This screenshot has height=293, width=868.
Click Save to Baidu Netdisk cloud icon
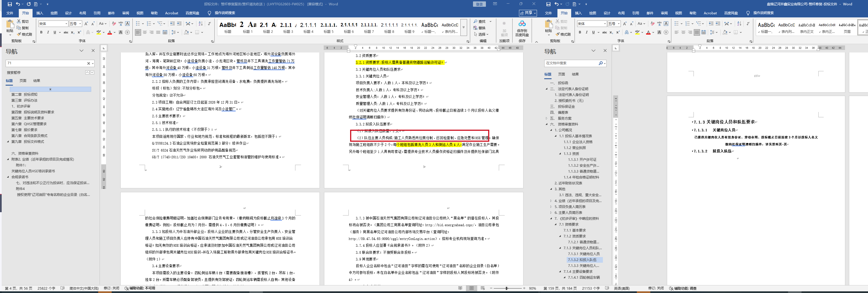(522, 28)
